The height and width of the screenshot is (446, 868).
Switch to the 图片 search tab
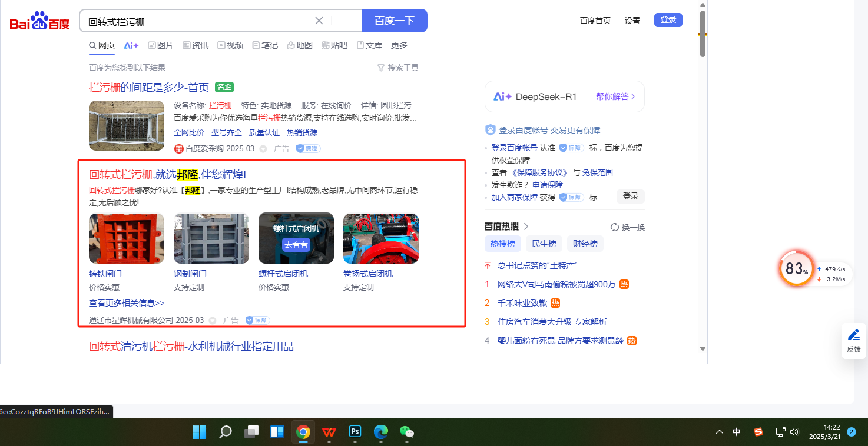pos(160,45)
